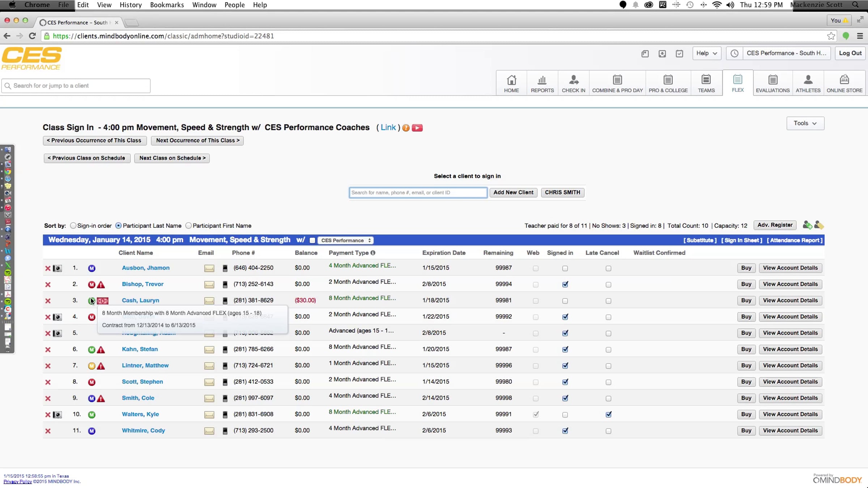
Task: Expand the Tools dropdown
Action: click(x=805, y=123)
